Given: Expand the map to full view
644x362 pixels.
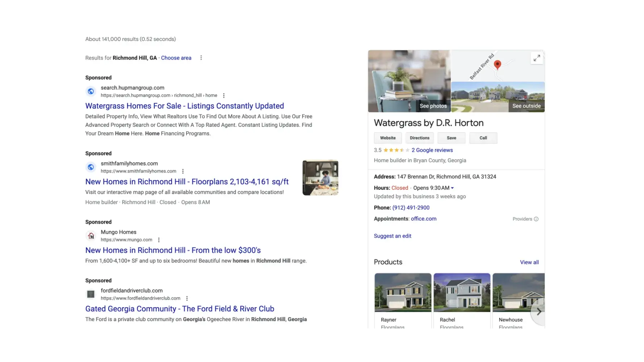Looking at the screenshot, I should [537, 58].
